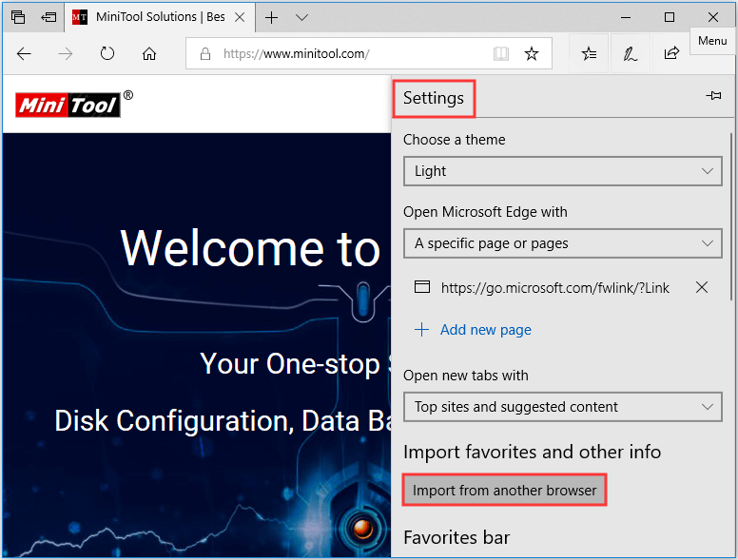Click the Add new page link
The image size is (738, 560).
point(485,330)
